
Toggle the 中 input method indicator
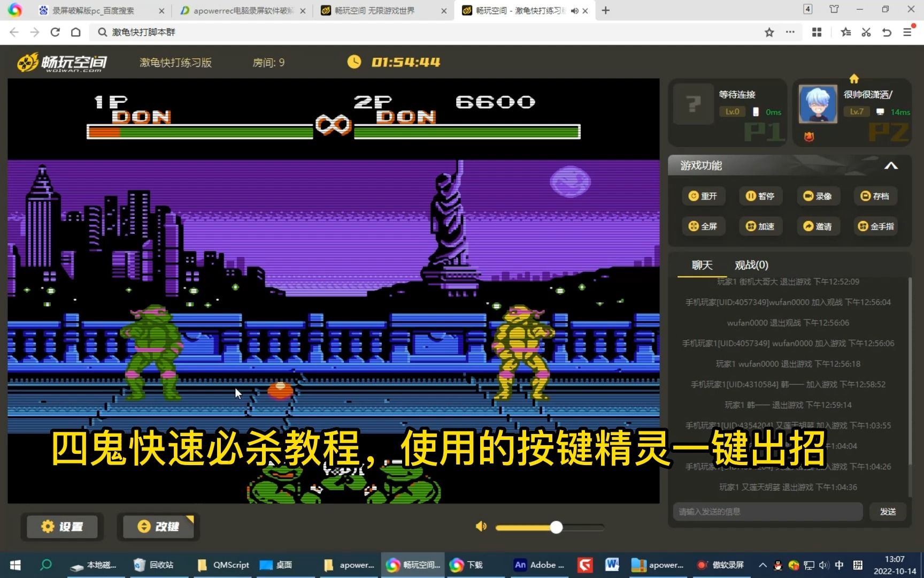(840, 565)
